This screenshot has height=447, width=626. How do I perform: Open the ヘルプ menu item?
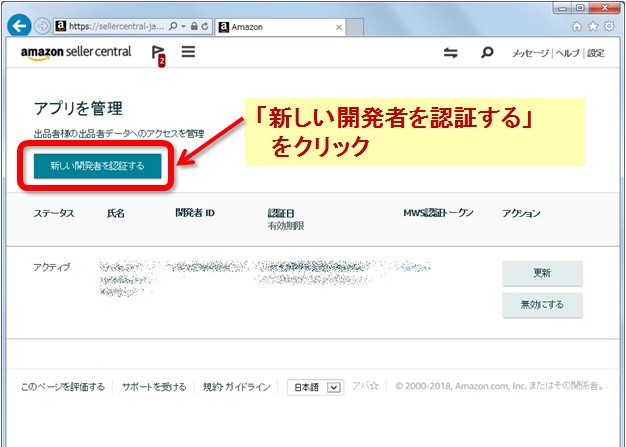(x=567, y=53)
